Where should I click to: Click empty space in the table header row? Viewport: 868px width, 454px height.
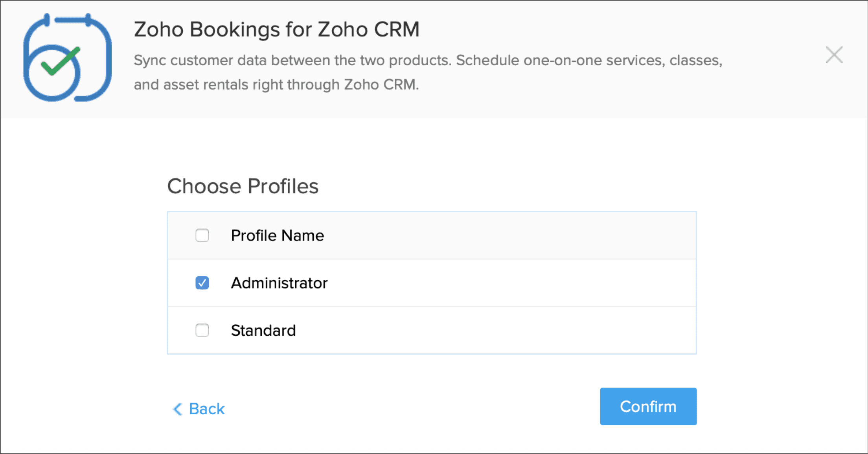[x=511, y=235]
